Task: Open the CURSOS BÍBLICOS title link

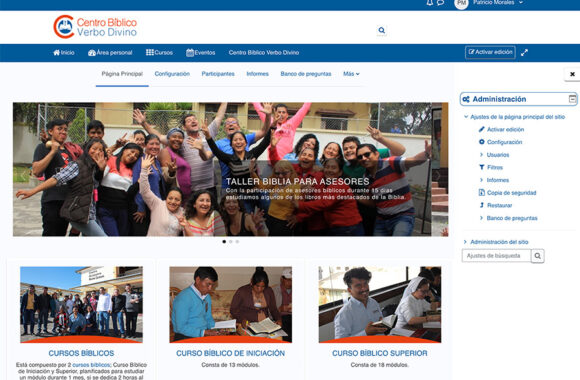Action: pos(81,353)
